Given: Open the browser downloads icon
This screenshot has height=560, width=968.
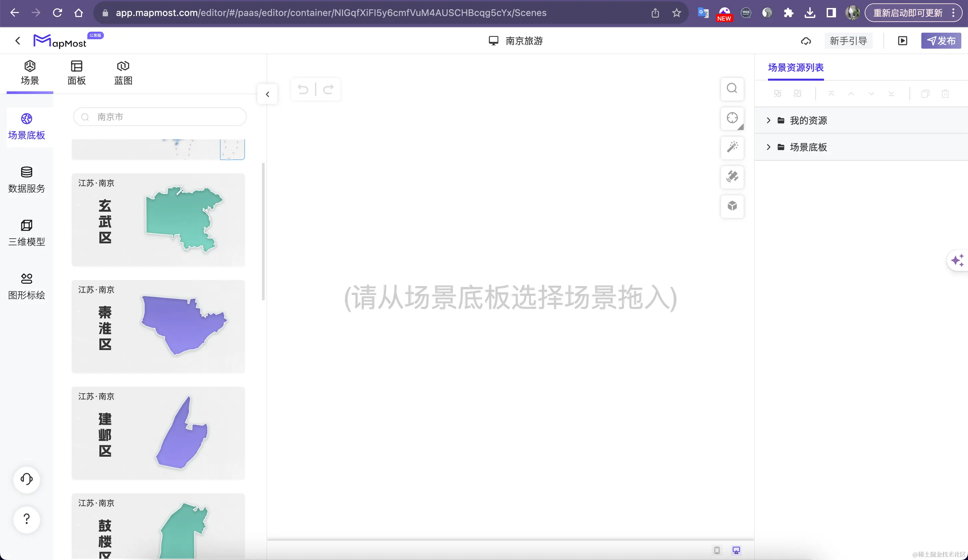Looking at the screenshot, I should (x=810, y=13).
